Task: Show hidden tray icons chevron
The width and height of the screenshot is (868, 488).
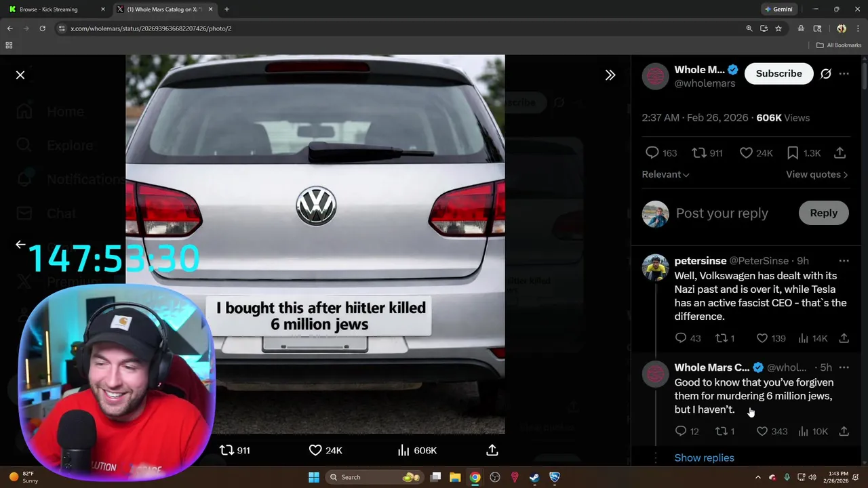Action: [x=757, y=477]
